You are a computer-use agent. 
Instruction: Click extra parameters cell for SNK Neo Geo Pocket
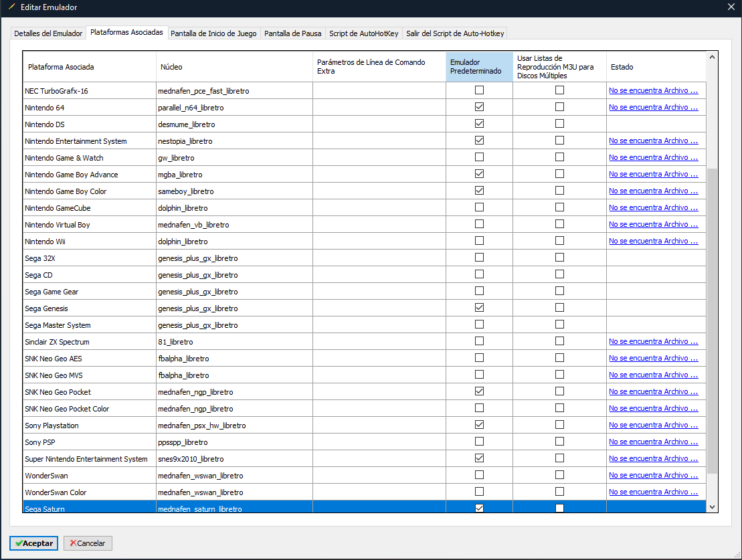379,392
